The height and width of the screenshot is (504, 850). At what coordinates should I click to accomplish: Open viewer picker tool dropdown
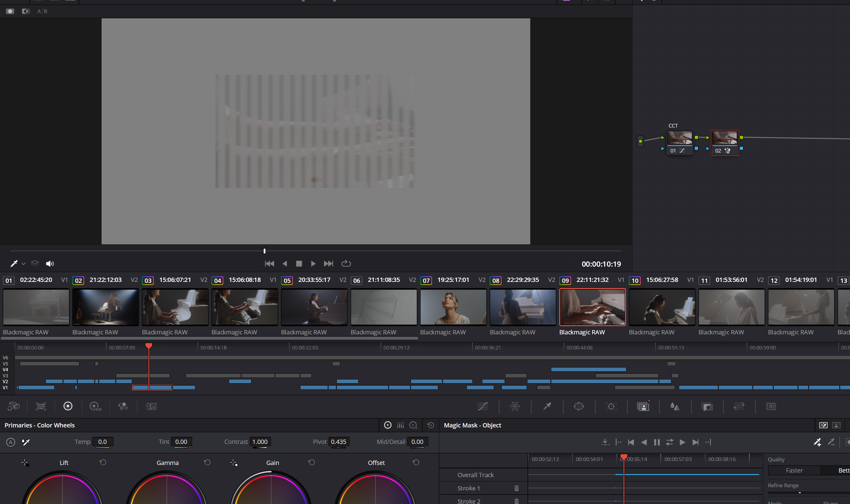(x=23, y=264)
